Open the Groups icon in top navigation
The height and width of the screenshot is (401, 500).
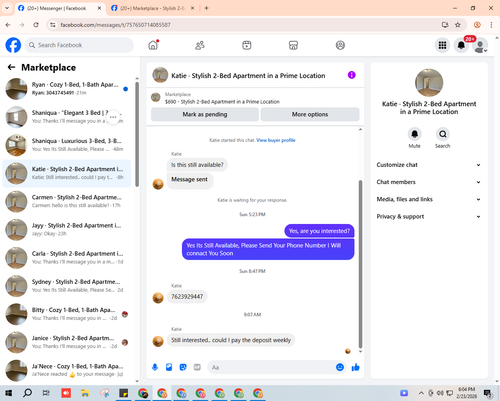(340, 45)
